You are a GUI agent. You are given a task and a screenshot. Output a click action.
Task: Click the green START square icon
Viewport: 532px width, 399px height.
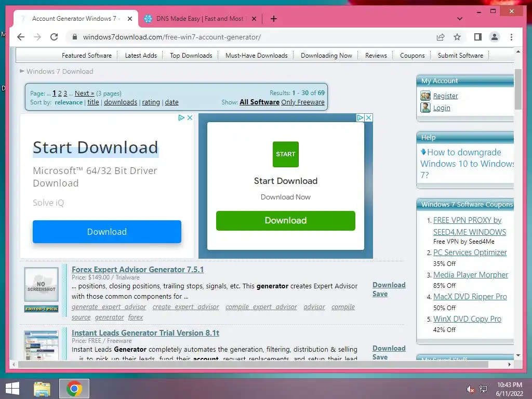286,154
